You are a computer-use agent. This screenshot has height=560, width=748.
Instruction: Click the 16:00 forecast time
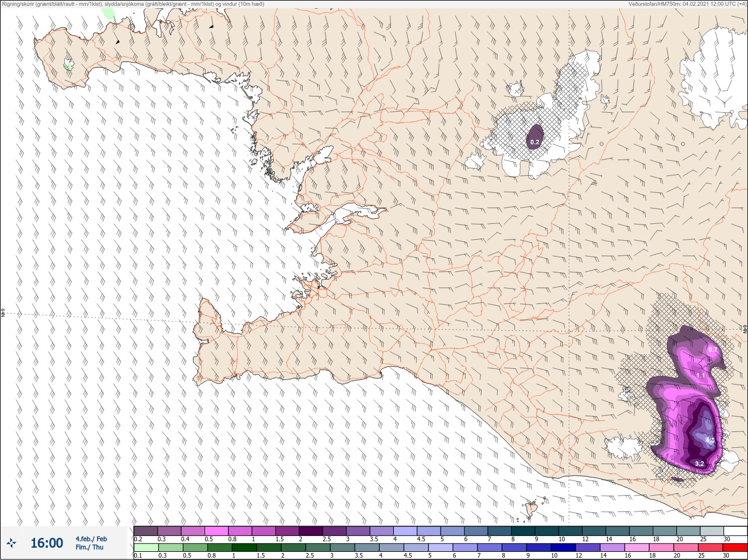(x=47, y=543)
